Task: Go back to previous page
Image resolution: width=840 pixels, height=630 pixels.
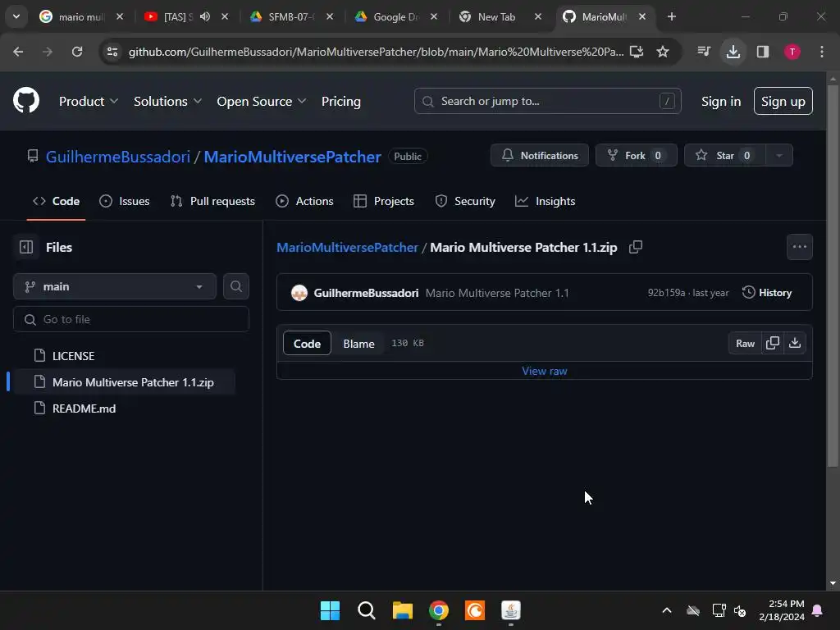Action: (18, 52)
